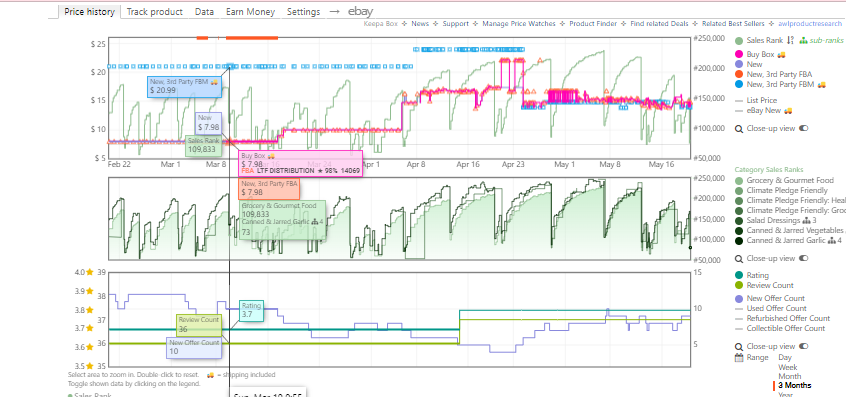Click magnifier icon beside rating chart Close-up view
This screenshot has height=397, width=846.
click(x=739, y=347)
